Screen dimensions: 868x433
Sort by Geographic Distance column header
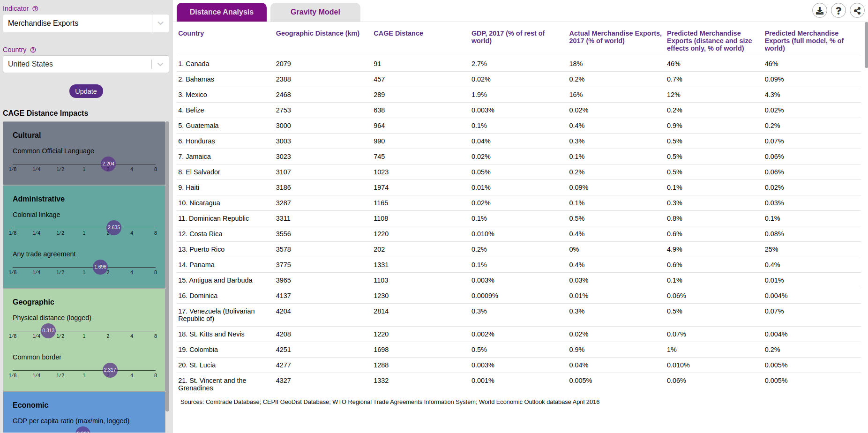click(317, 33)
